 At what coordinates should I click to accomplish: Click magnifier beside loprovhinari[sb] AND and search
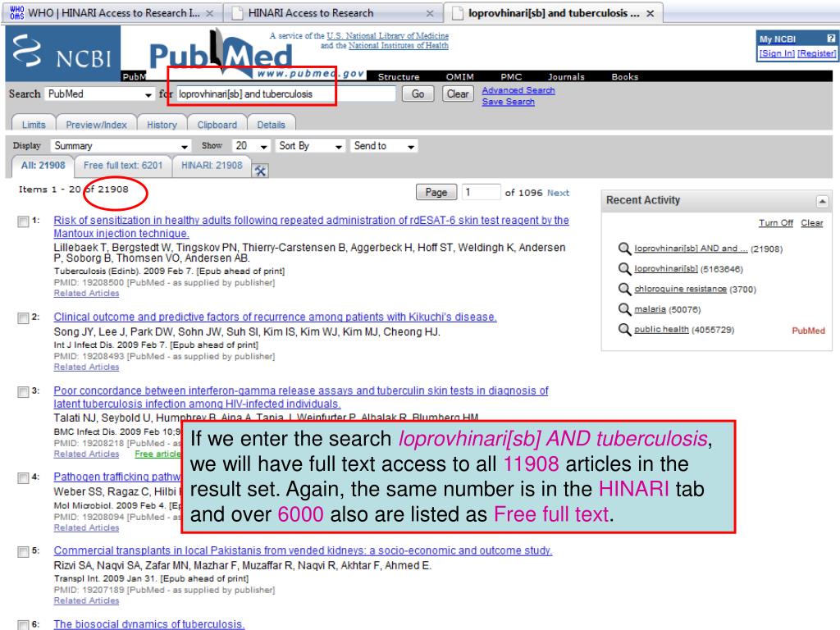point(624,249)
